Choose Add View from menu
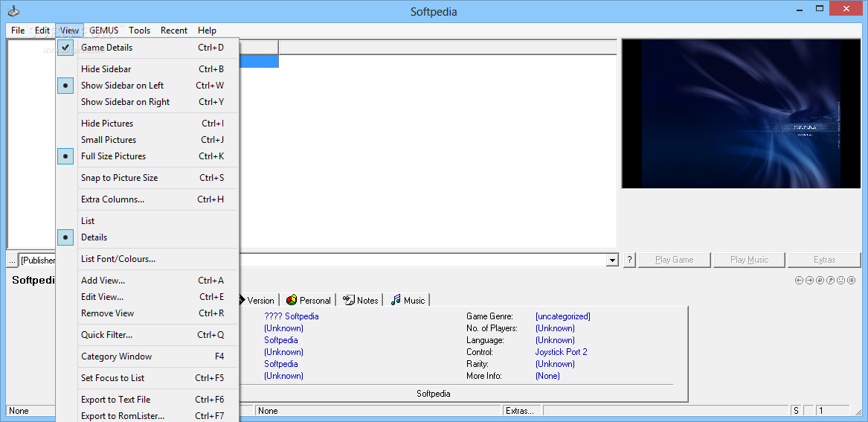 pyautogui.click(x=148, y=281)
